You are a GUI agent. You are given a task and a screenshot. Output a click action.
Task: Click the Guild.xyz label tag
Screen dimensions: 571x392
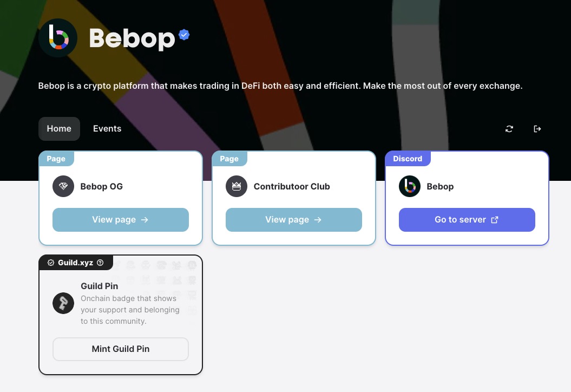tap(76, 263)
